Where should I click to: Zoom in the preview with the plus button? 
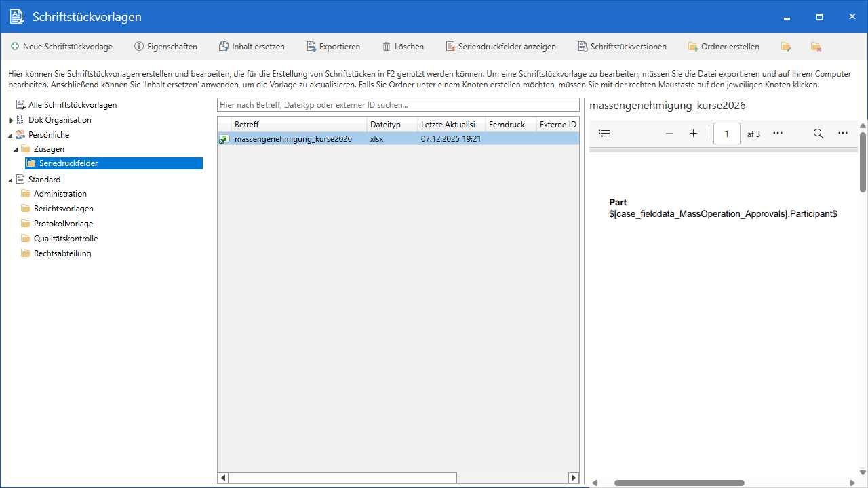click(x=693, y=134)
